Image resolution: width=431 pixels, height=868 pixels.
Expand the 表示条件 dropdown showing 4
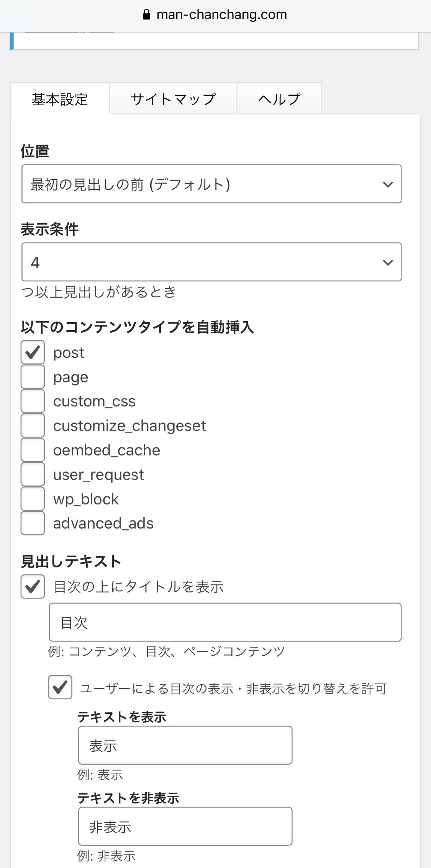point(211,262)
